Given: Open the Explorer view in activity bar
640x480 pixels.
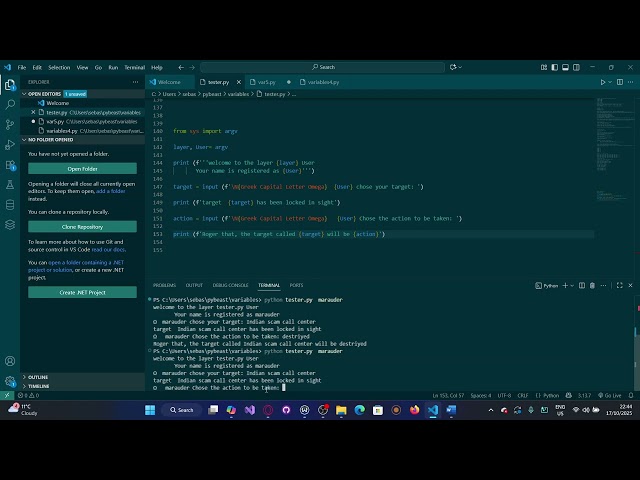Looking at the screenshot, I should [x=10, y=84].
